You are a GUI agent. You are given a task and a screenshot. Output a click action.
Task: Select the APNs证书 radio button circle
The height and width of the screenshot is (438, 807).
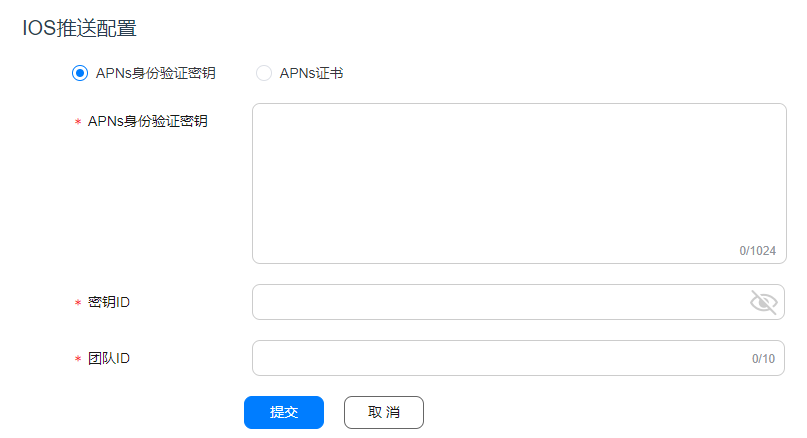click(x=264, y=73)
